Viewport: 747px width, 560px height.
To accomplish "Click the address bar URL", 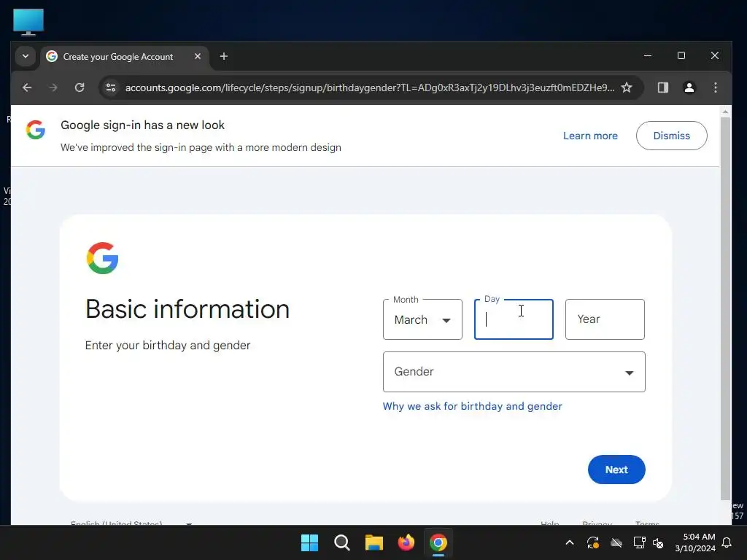I will pos(370,87).
